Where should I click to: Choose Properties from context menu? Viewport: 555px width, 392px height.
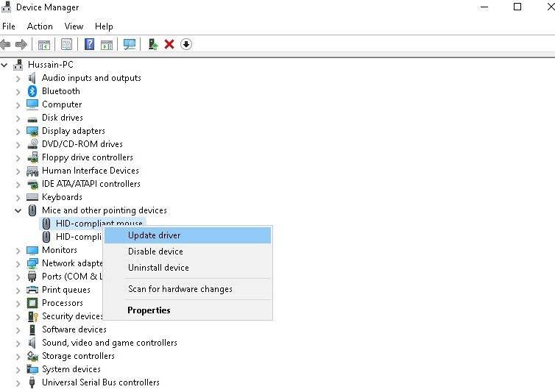tap(188, 310)
